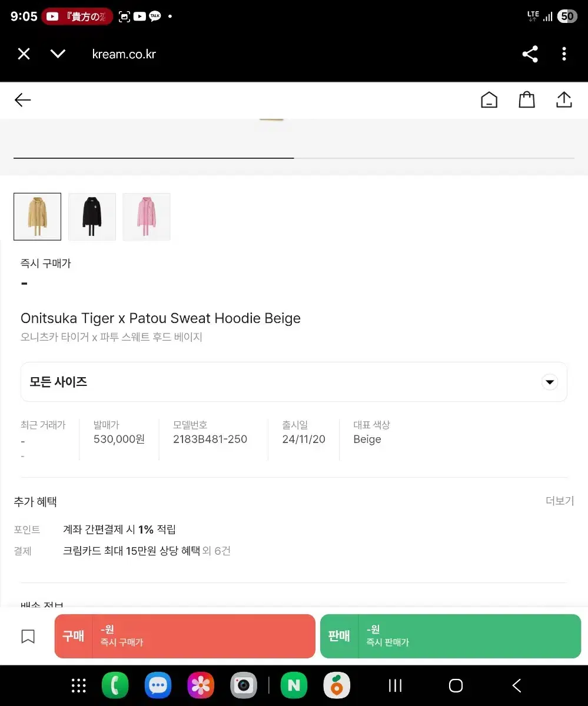This screenshot has height=706, width=588.
Task: Open the blue Messages app
Action: pyautogui.click(x=158, y=685)
